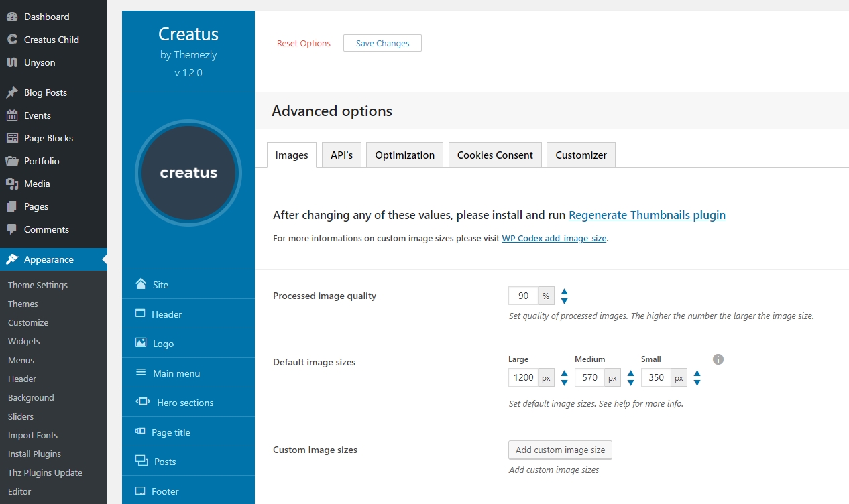Decrease Small image size with the down arrow

tap(697, 382)
